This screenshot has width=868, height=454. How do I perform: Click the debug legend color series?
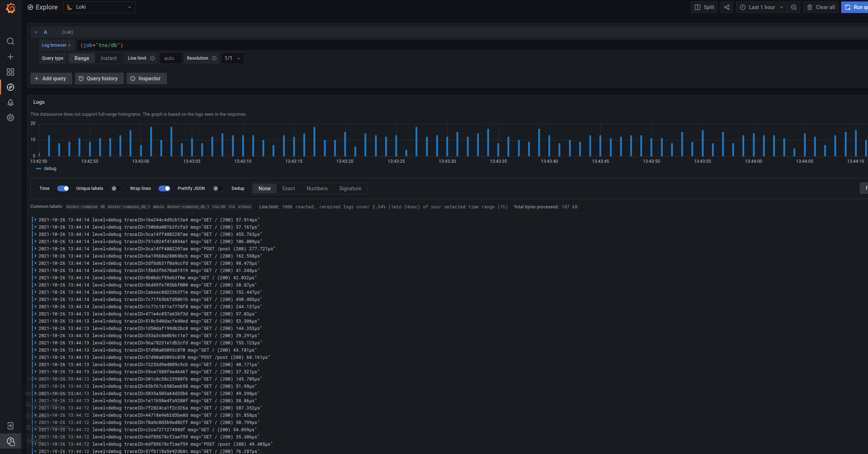pyautogui.click(x=39, y=169)
